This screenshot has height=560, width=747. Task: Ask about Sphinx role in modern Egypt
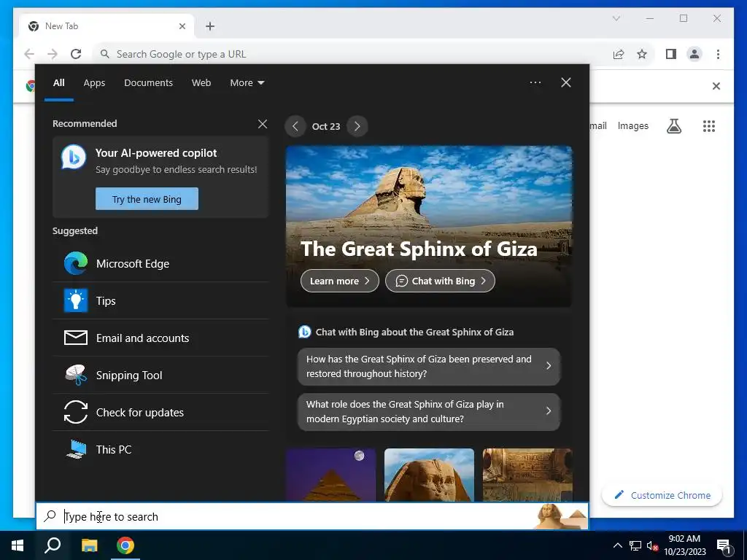429,411
